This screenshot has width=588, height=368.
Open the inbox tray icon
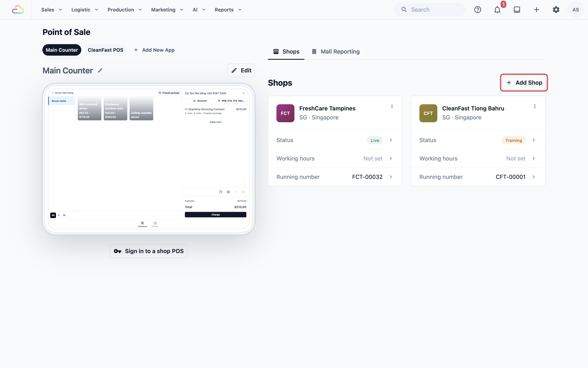pos(517,10)
